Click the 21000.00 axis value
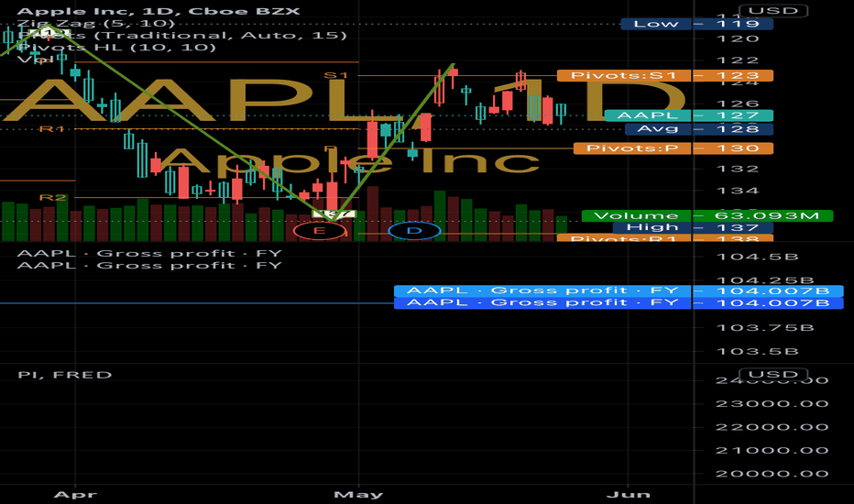 (772, 451)
